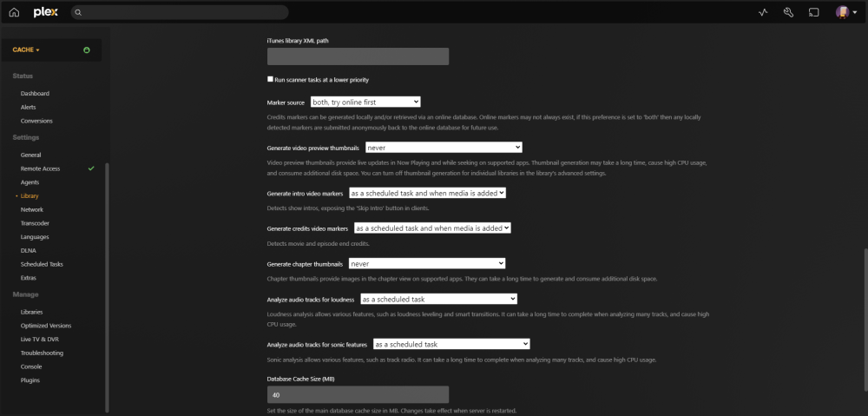Screen dimensions: 868x416
Task: Open General settings
Action: 30,155
